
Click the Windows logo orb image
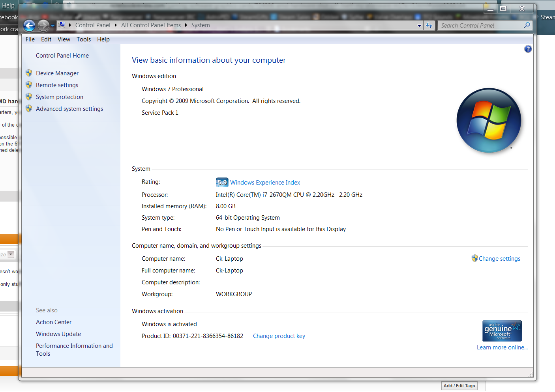[489, 120]
